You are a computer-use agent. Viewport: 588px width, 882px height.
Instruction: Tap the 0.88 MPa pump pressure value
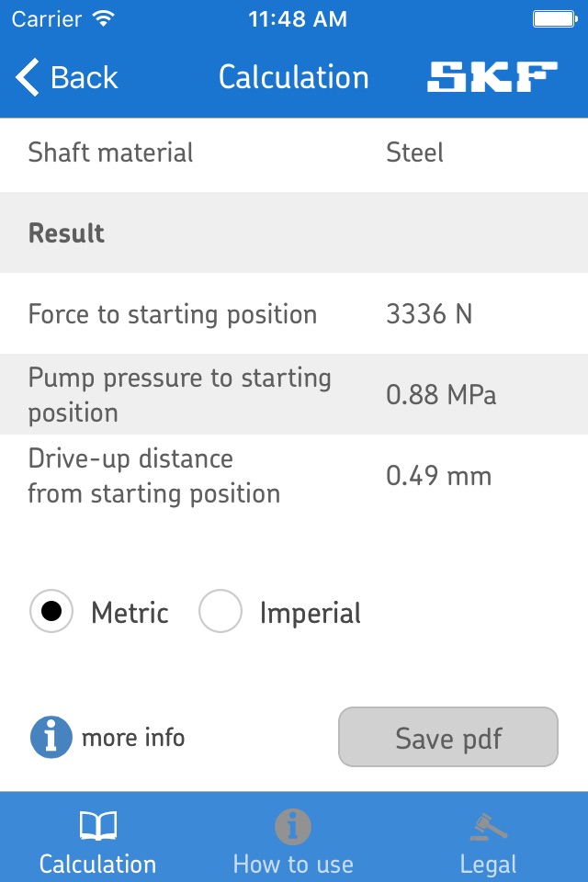tap(441, 394)
